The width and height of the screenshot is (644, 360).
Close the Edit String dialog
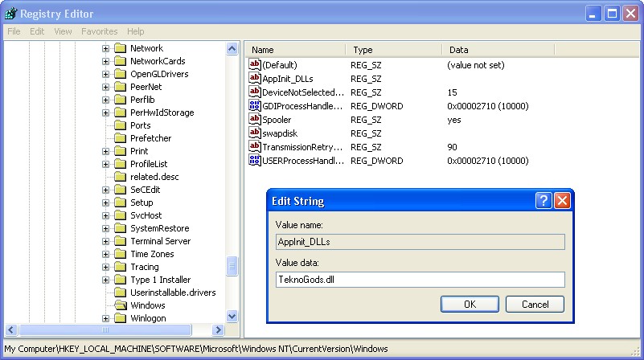[562, 201]
